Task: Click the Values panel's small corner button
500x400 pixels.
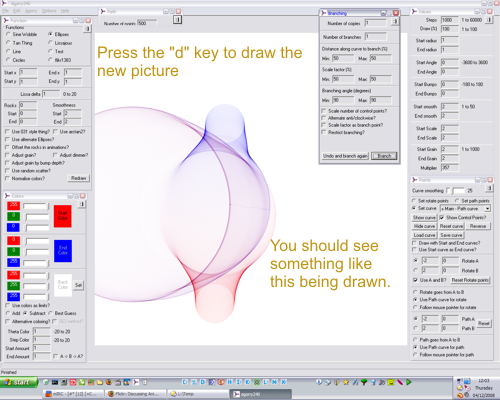Action: (x=489, y=20)
